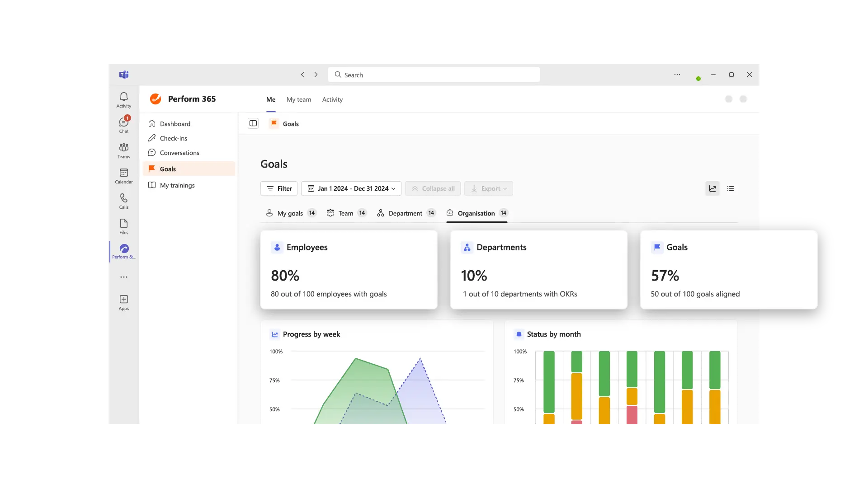
Task: Switch to list view of goals
Action: tap(731, 188)
